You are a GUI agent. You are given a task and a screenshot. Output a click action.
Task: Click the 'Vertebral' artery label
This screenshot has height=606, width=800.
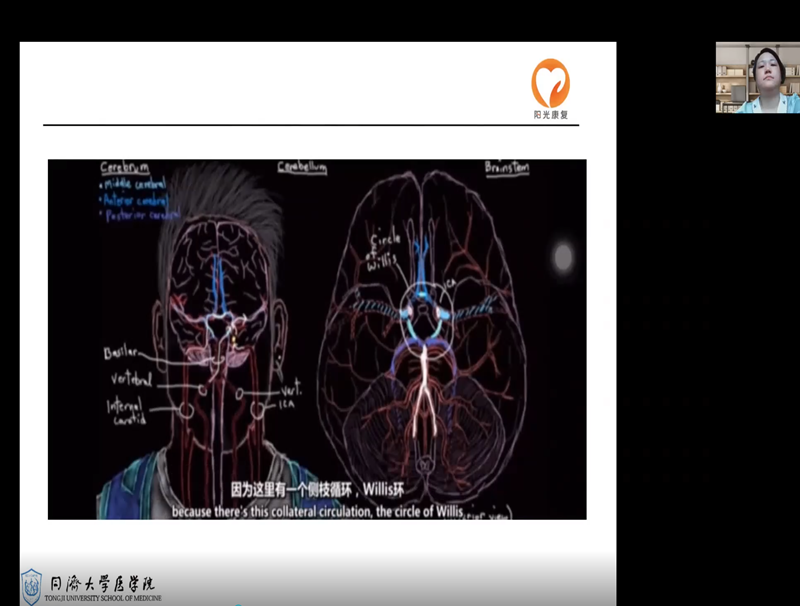(x=132, y=380)
